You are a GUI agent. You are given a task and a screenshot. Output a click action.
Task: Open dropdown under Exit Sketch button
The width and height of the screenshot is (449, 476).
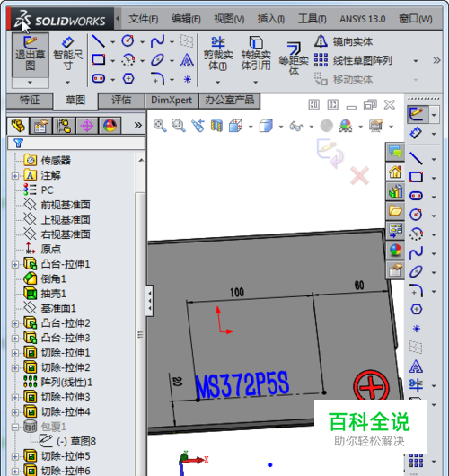[x=30, y=83]
